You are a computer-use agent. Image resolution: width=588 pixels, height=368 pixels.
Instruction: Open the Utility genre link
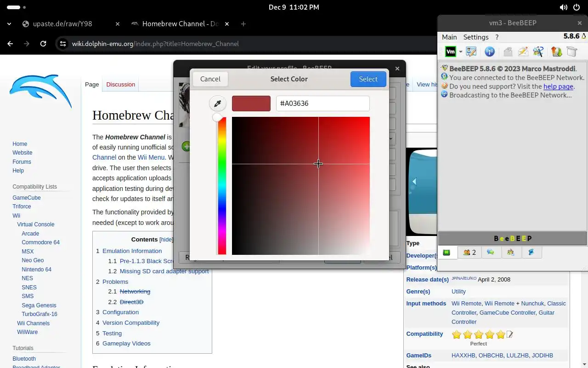[458, 292]
